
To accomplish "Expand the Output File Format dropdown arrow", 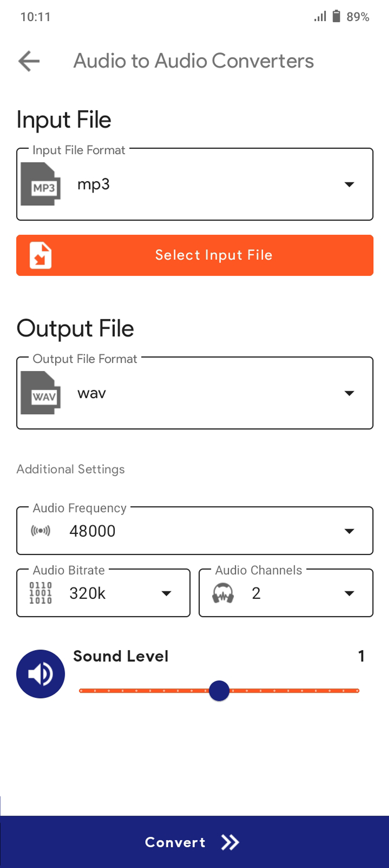I will point(349,393).
